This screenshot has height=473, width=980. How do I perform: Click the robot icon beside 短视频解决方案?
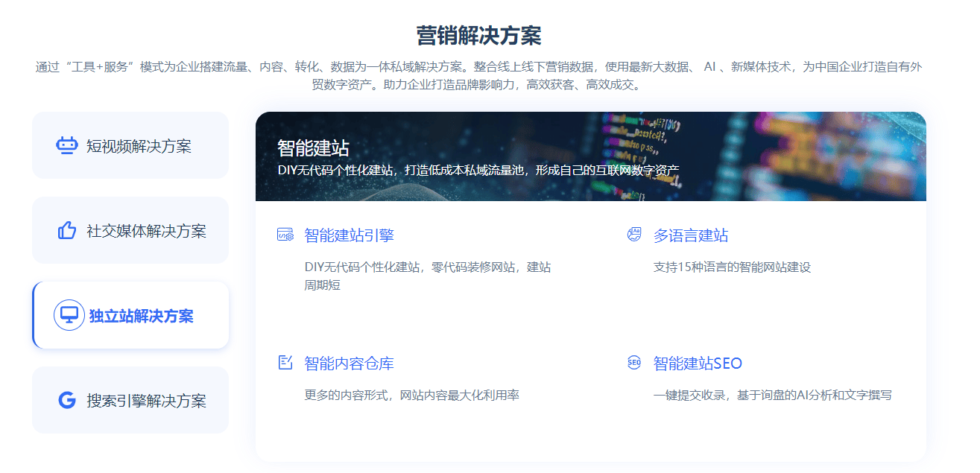click(x=67, y=145)
